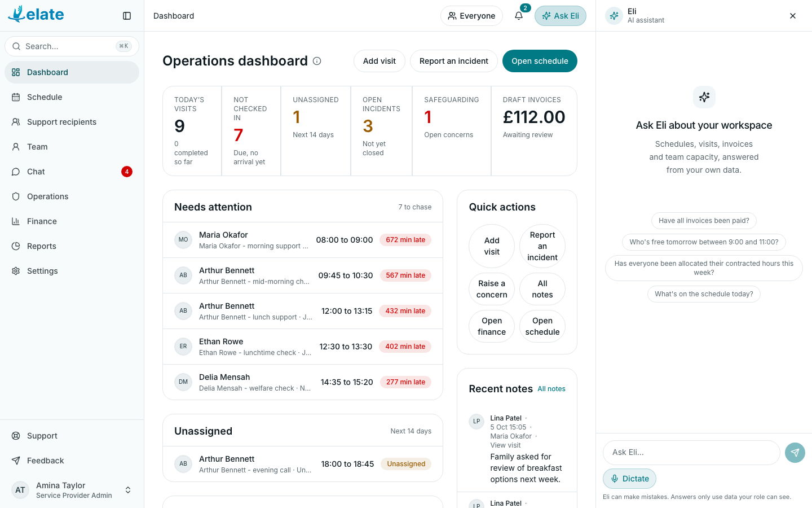This screenshot has width=812, height=508.
Task: Open Team in sidebar
Action: pyautogui.click(x=72, y=147)
